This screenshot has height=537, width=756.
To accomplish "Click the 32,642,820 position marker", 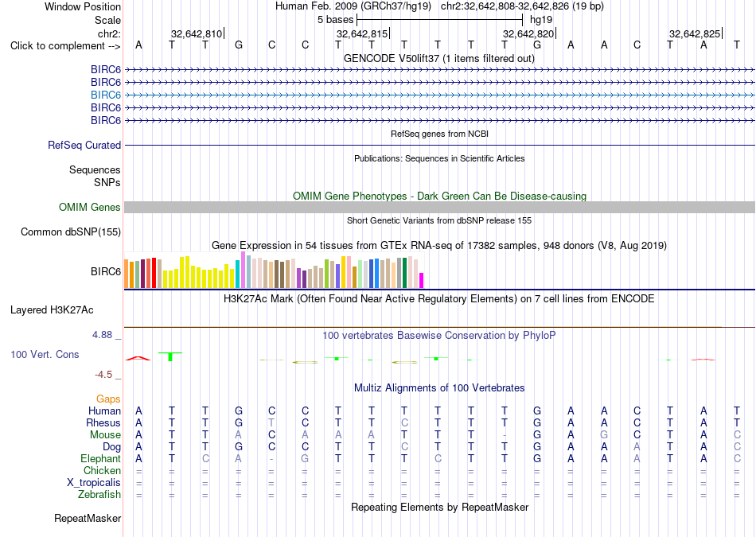I will click(528, 33).
